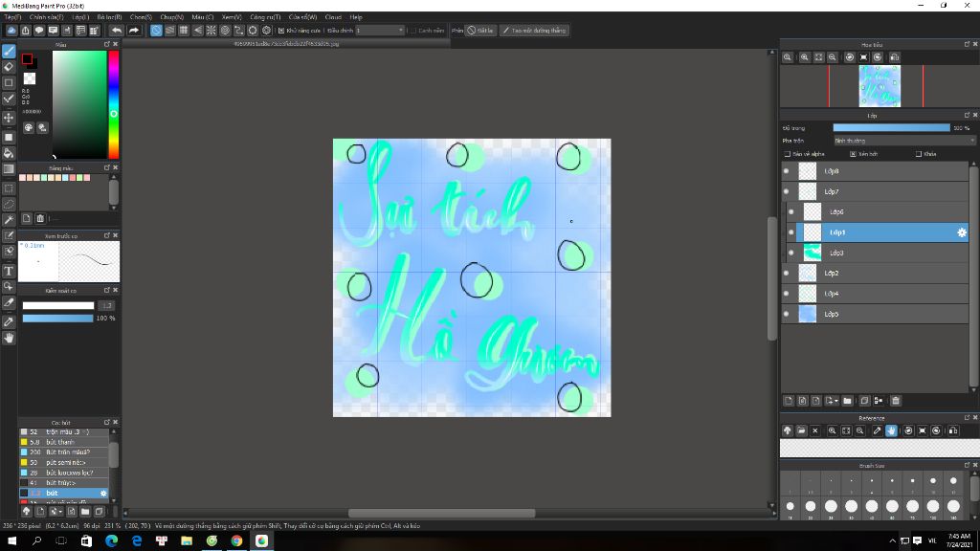
Task: Click the foreground red color swatch
Action: tap(27, 59)
